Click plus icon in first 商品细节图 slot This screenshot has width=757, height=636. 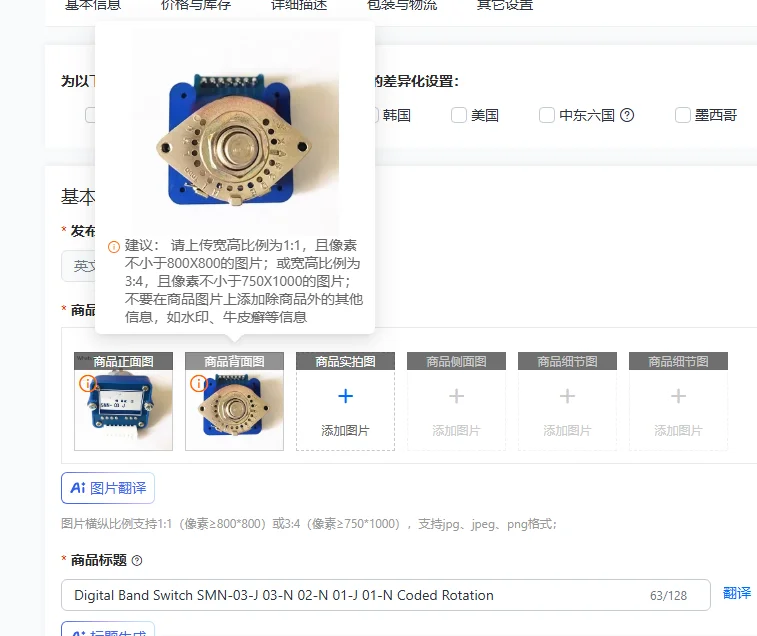tap(567, 396)
